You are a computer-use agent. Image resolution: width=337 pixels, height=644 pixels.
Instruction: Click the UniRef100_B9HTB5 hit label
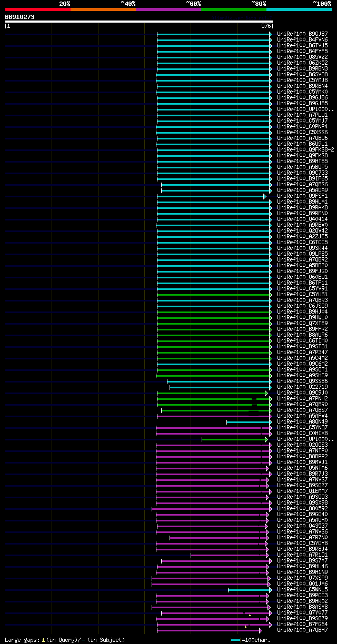tap(302, 161)
